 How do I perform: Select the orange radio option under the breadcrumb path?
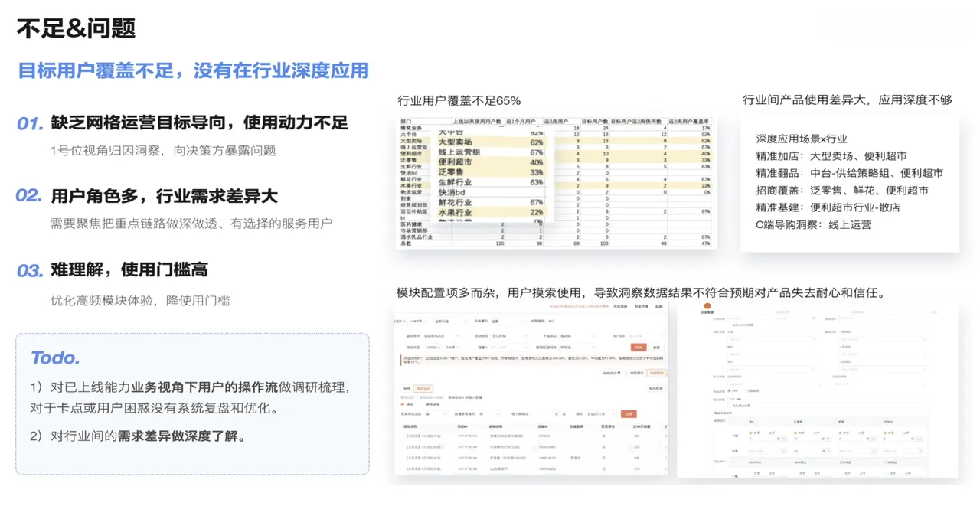[403, 404]
